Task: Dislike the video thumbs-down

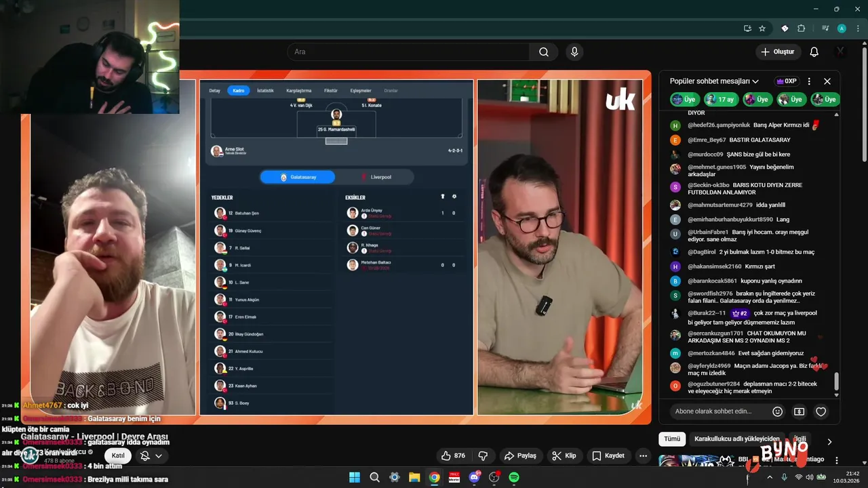Action: (x=483, y=455)
